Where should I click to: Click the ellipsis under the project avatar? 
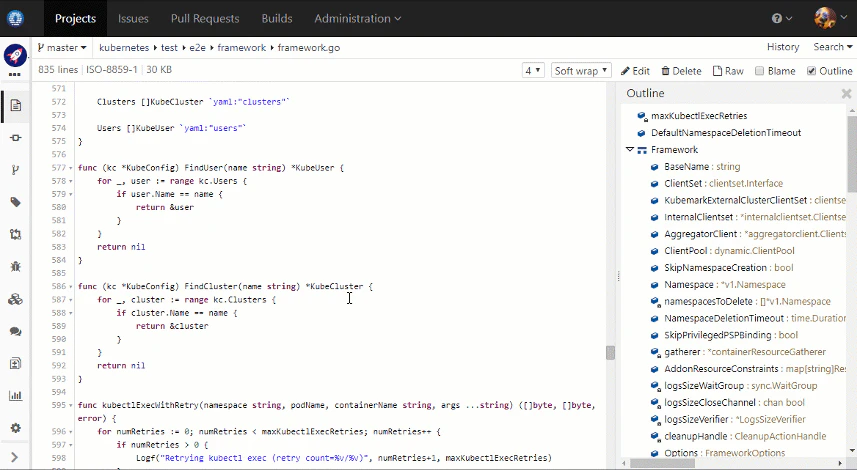(15, 74)
